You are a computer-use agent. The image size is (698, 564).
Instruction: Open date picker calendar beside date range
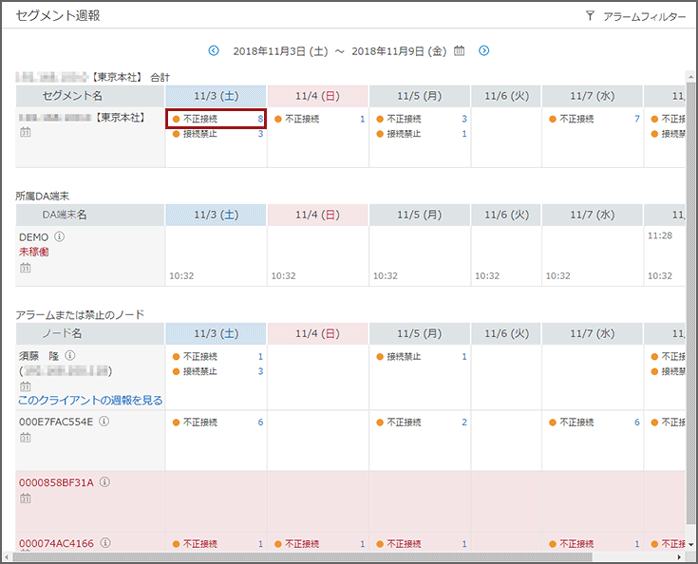(460, 50)
